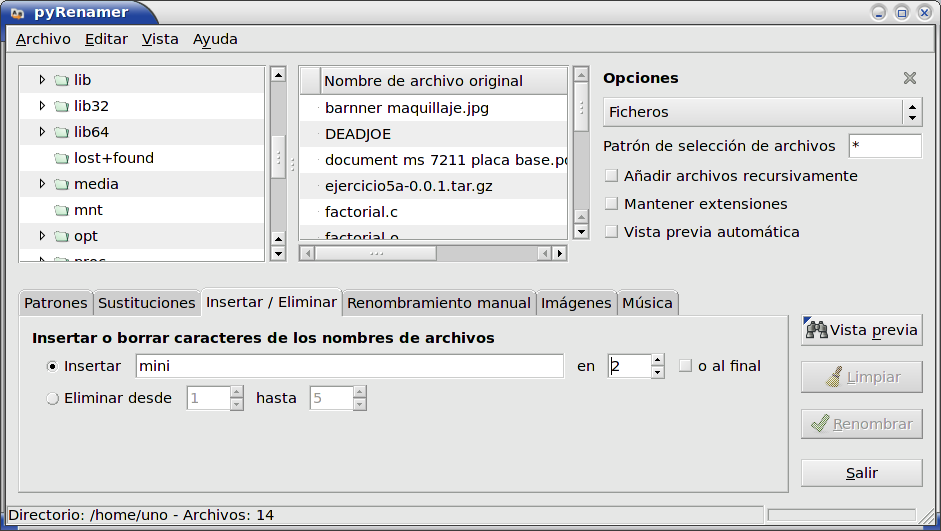Click the file selection pattern field
This screenshot has width=941, height=531.
(885, 146)
